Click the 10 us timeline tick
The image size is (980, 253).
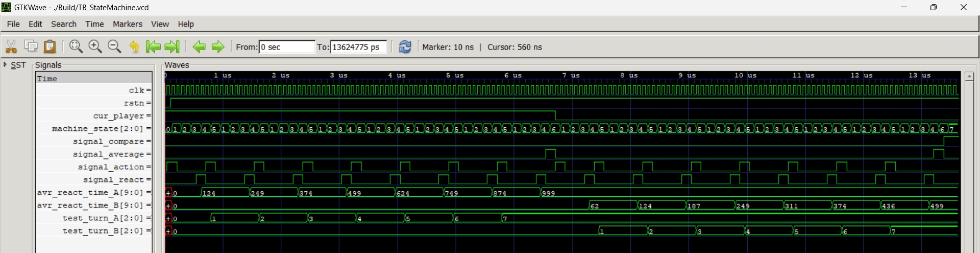click(x=745, y=75)
